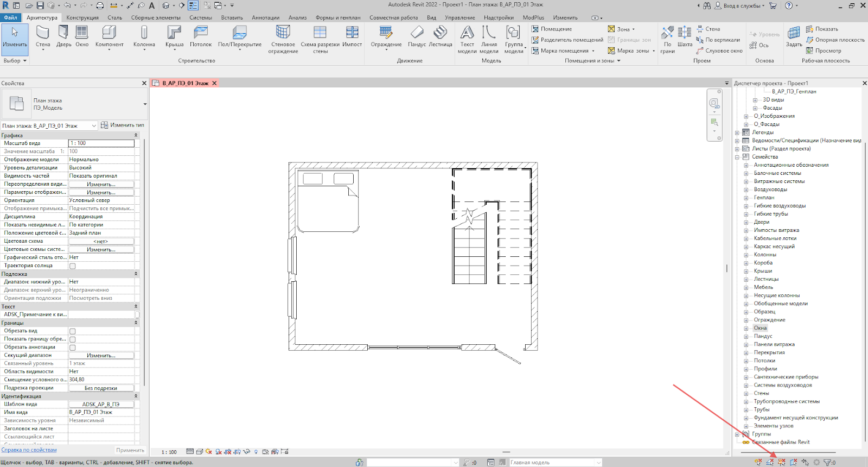
Task: Click the Изменить тип button
Action: (123, 125)
